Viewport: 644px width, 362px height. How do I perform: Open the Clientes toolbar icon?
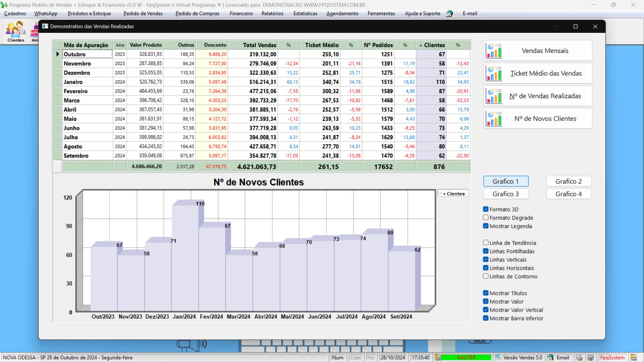click(15, 31)
